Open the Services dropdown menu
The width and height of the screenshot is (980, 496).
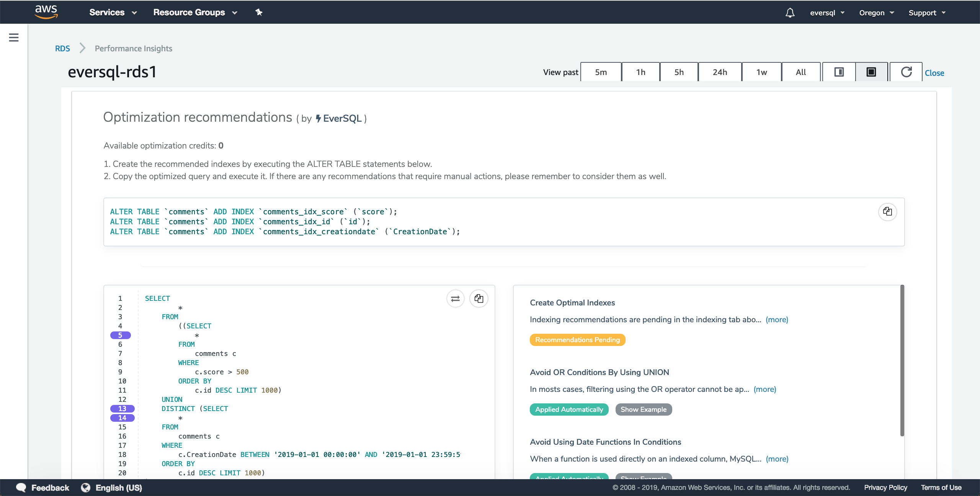coord(113,12)
